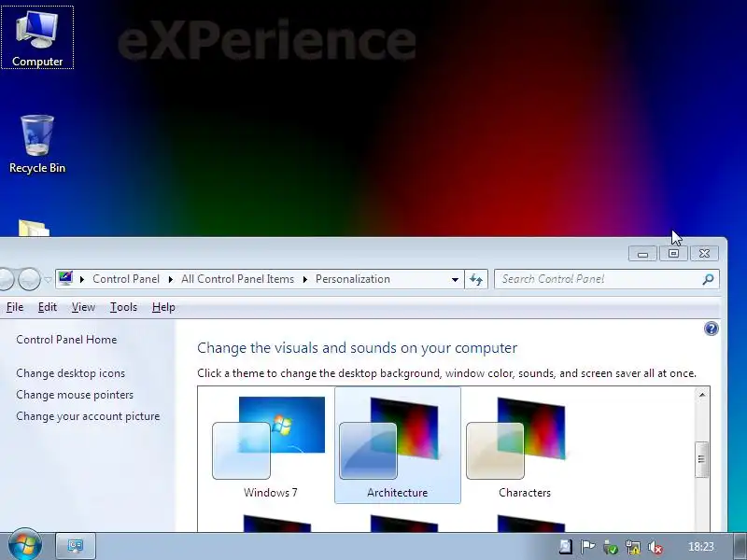Screen dimensions: 747x560
Task: Click Control Panel in the breadcrumb
Action: pos(126,279)
